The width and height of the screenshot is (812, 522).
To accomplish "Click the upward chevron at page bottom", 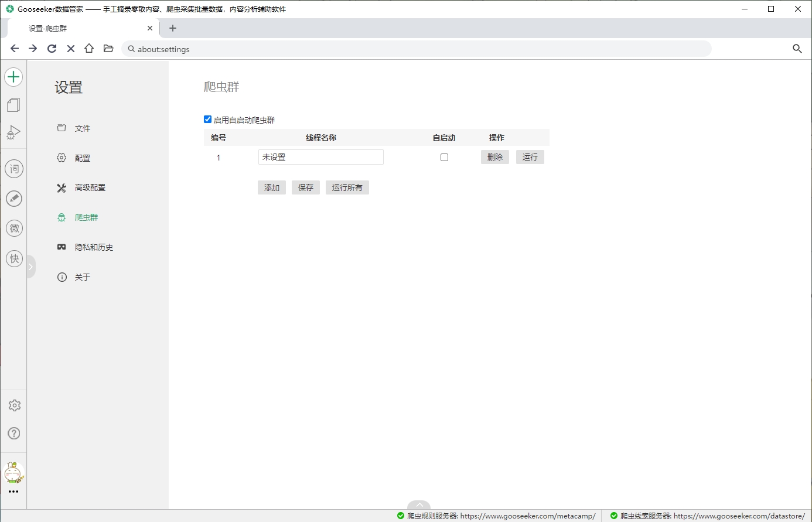I will point(419,505).
